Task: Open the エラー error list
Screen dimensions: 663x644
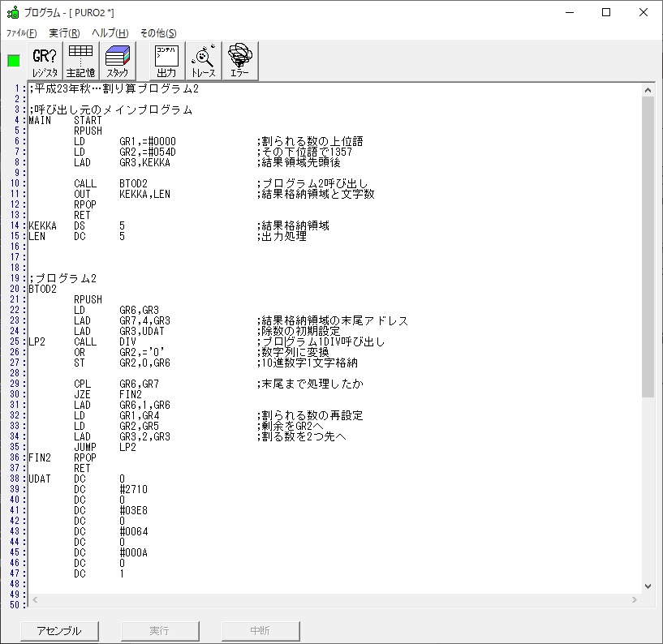Action: (239, 61)
